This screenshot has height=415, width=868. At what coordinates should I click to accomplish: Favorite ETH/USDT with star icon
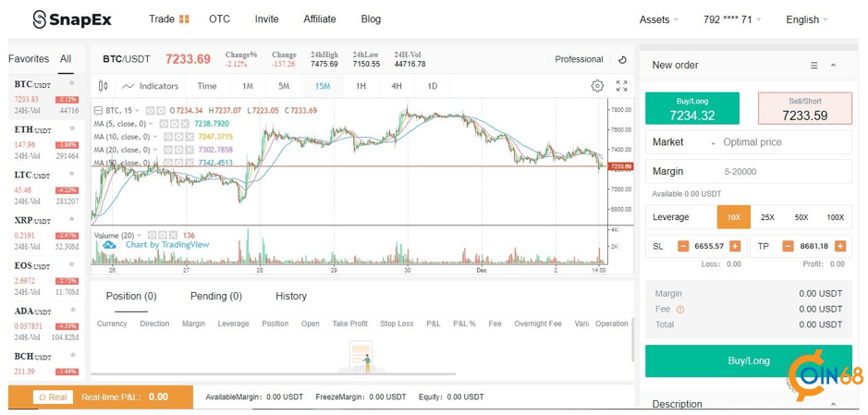pyautogui.click(x=71, y=128)
